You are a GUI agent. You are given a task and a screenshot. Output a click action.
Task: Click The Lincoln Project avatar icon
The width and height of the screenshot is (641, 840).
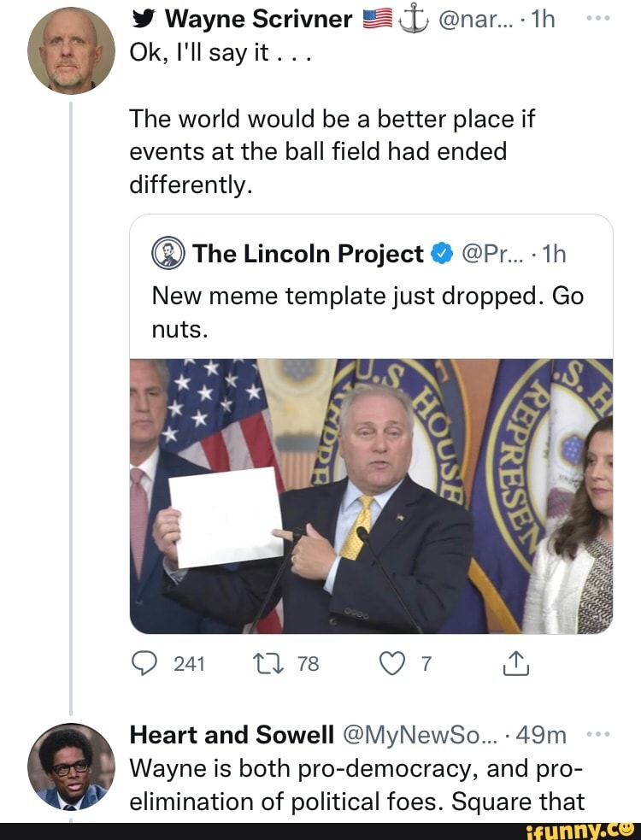point(167,255)
